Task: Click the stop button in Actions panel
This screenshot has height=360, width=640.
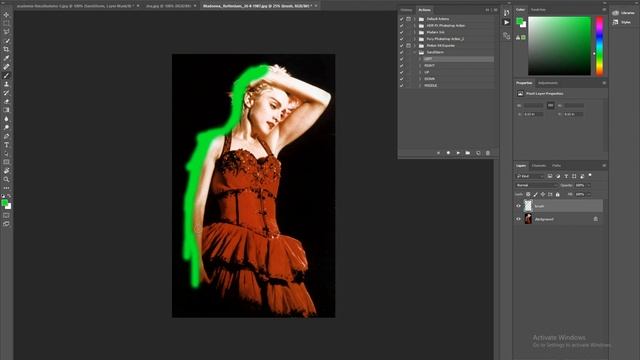Action: (x=438, y=153)
